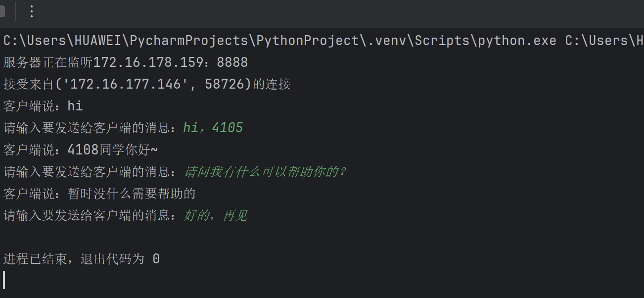Open the three-dot more options menu
This screenshot has height=298, width=644.
click(32, 11)
